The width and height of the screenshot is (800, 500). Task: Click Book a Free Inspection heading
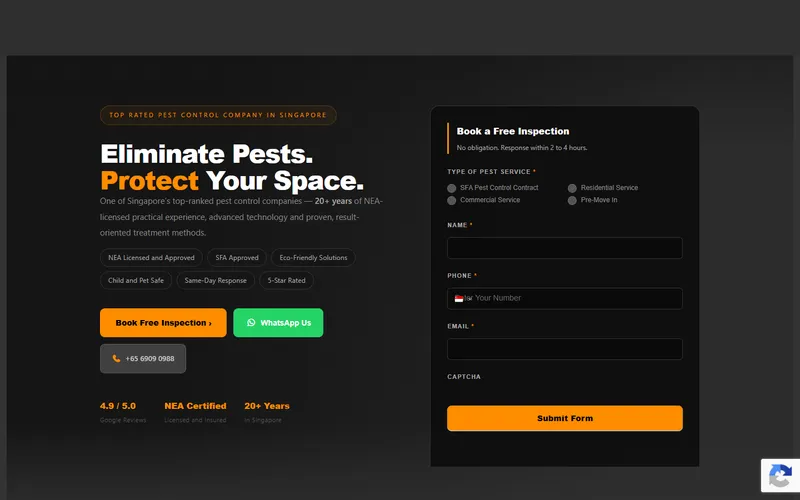pos(513,131)
